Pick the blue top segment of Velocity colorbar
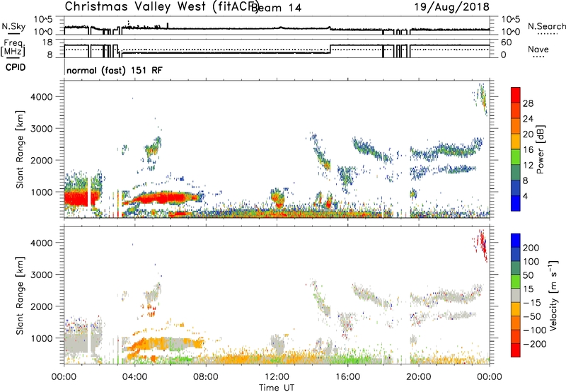The width and height of the screenshot is (566, 392). click(x=516, y=241)
